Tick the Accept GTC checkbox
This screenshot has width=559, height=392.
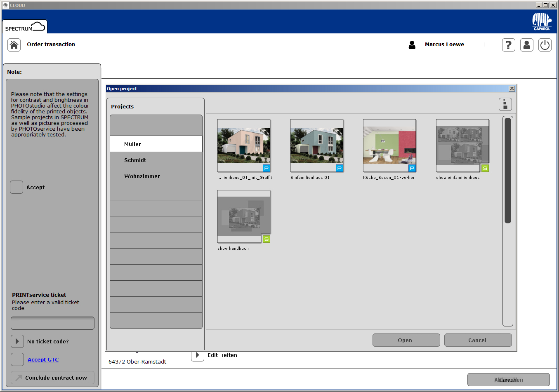pyautogui.click(x=17, y=359)
